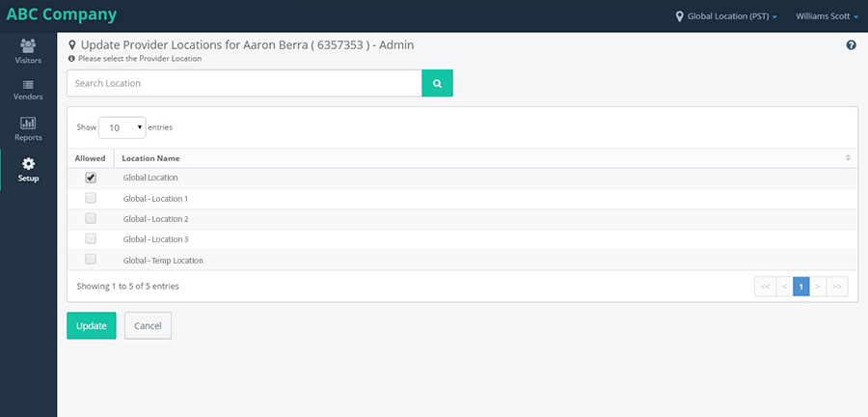
Task: Uncheck the Global Location checkbox
Action: point(91,178)
